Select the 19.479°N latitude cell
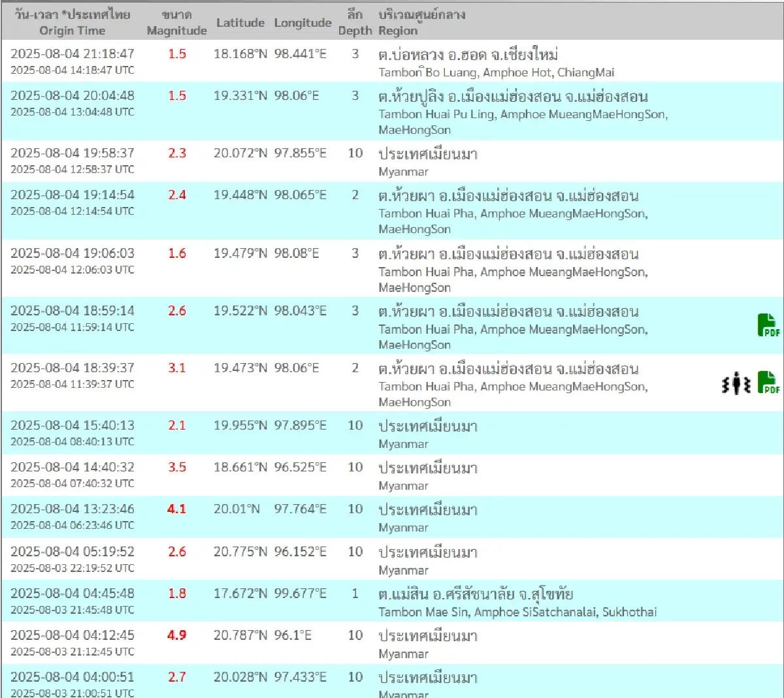The image size is (784, 698). coord(240,253)
